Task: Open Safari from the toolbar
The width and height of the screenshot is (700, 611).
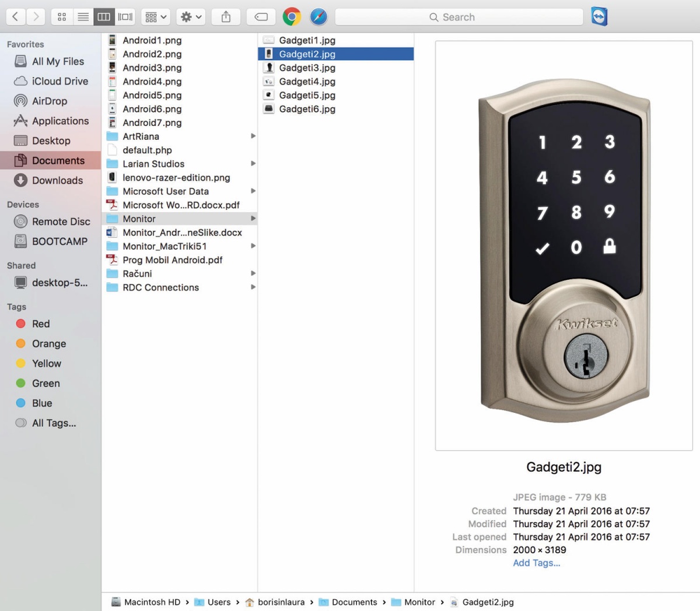Action: pos(318,17)
